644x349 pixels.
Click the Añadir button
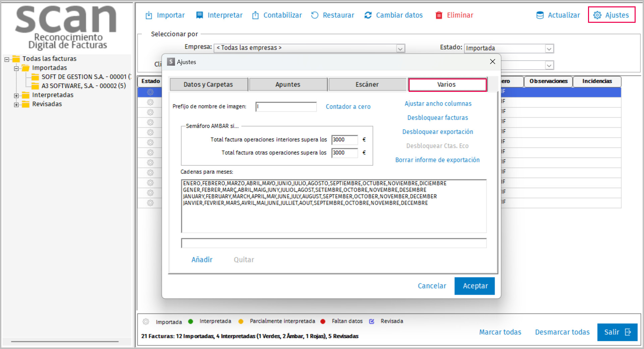pyautogui.click(x=202, y=259)
